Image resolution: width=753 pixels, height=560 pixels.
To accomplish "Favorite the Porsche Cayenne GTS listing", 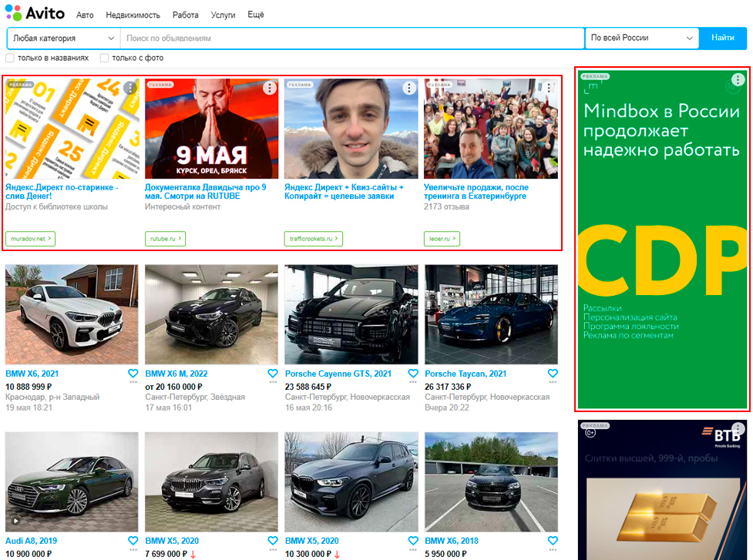I will (413, 374).
